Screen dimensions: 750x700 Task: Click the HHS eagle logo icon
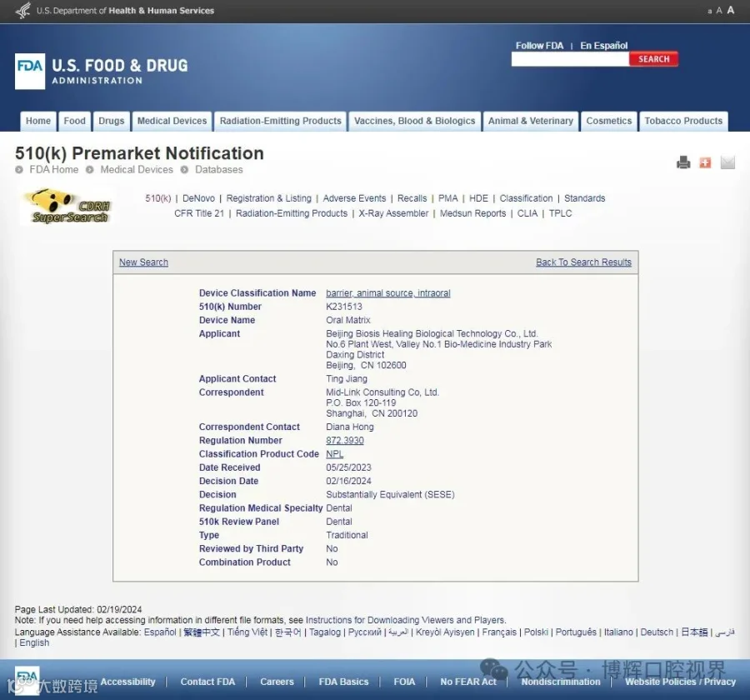click(x=23, y=11)
